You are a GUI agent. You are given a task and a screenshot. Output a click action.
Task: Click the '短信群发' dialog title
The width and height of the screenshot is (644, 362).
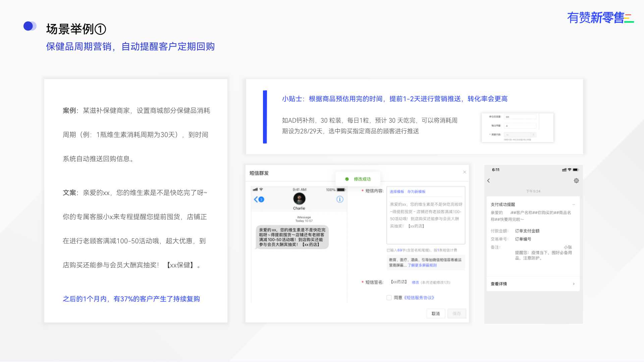259,173
